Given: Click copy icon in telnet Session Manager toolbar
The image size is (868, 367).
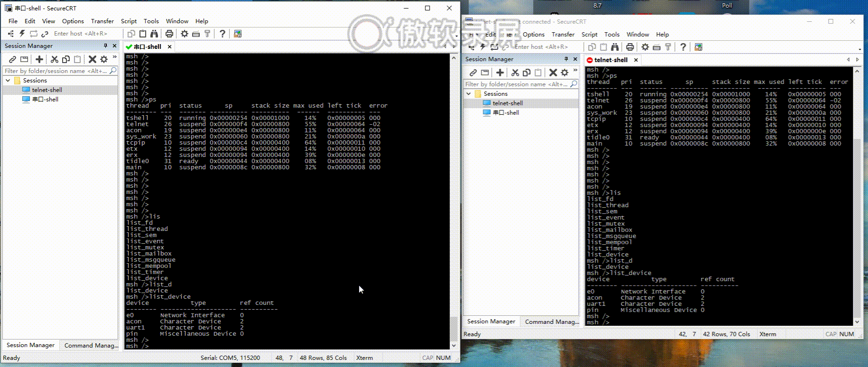Looking at the screenshot, I should (x=526, y=73).
